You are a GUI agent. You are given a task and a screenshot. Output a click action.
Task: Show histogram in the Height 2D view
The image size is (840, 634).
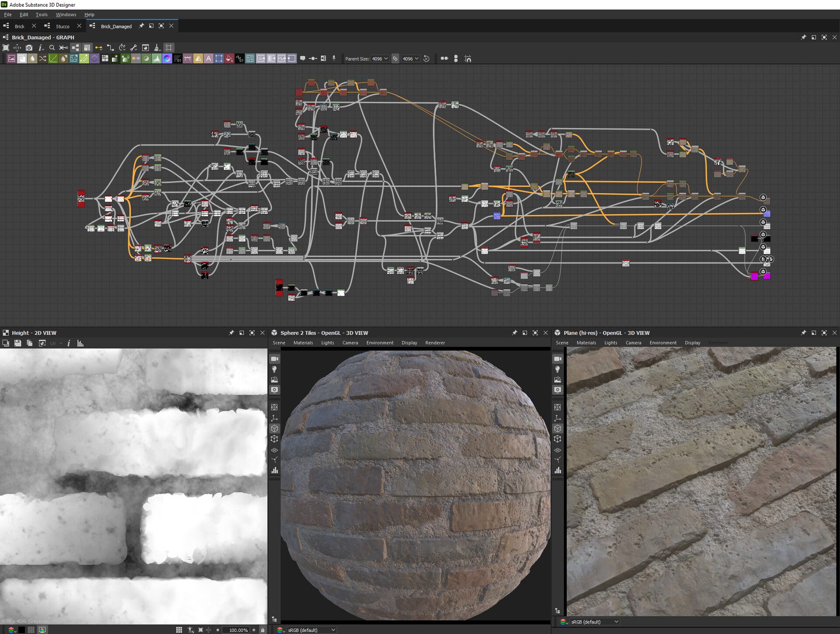pos(80,343)
